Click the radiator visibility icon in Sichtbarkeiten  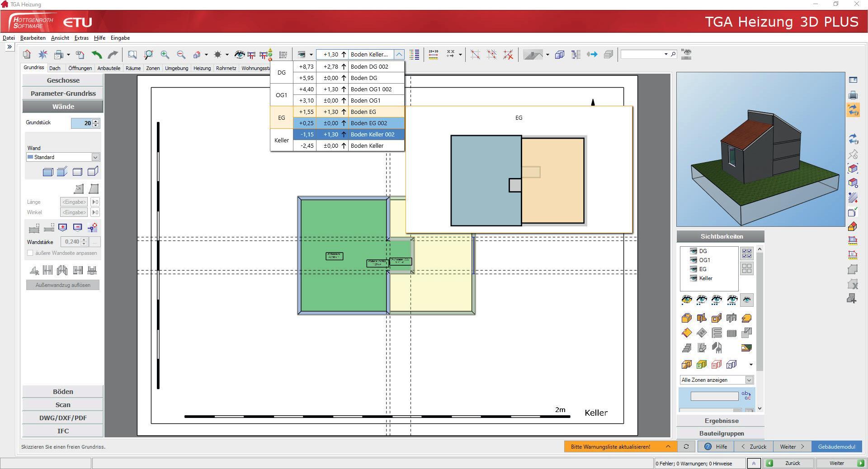tap(731, 333)
